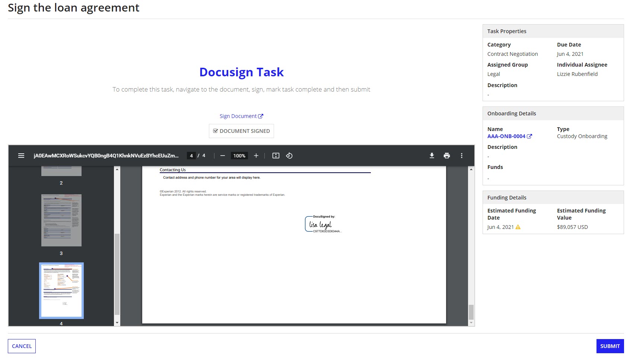
Task: Open the PDF sidebar hamburger menu
Action: tap(21, 156)
